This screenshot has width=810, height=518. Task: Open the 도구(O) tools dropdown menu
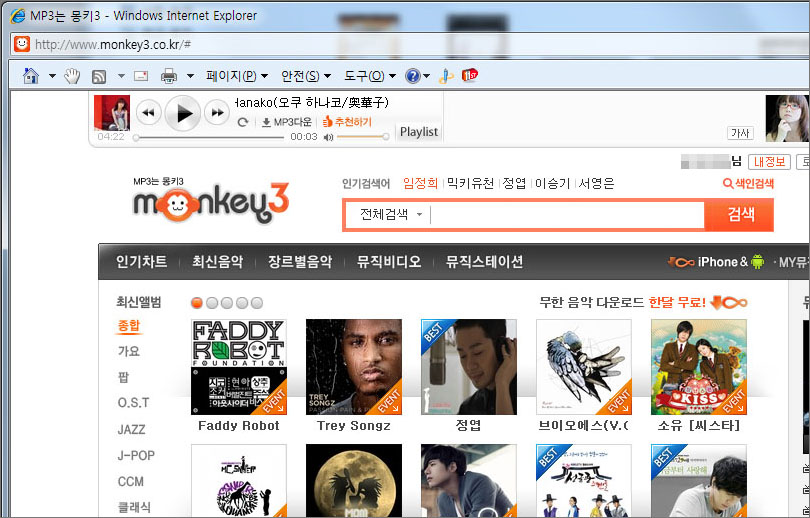369,76
